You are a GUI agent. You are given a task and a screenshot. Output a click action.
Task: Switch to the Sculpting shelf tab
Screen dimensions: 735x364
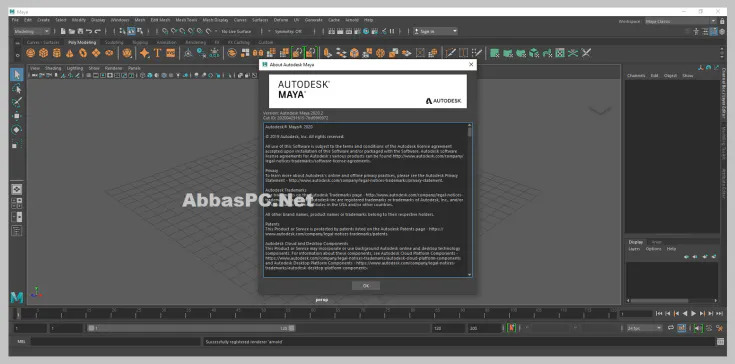coord(114,42)
